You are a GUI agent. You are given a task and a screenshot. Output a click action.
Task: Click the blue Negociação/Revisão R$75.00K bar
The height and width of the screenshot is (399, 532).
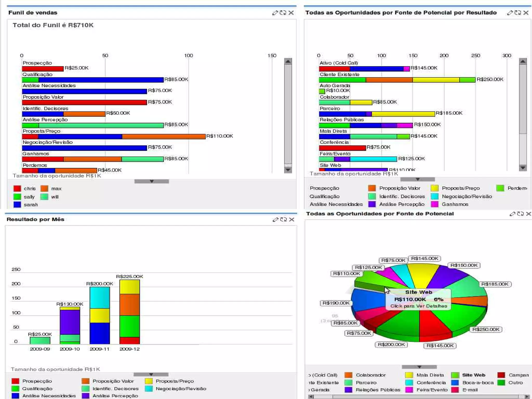click(84, 148)
